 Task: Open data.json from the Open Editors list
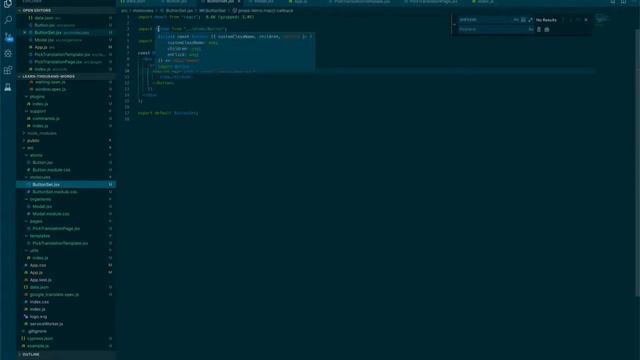[65, 18]
